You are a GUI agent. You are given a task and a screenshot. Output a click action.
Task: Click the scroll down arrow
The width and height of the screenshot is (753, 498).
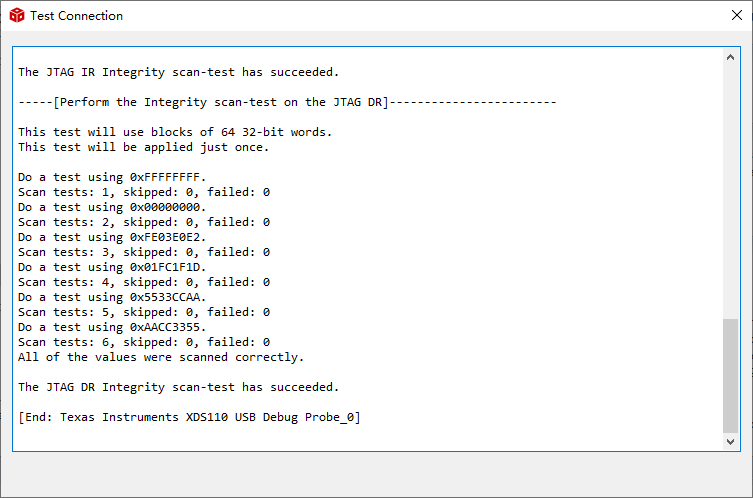point(730,441)
